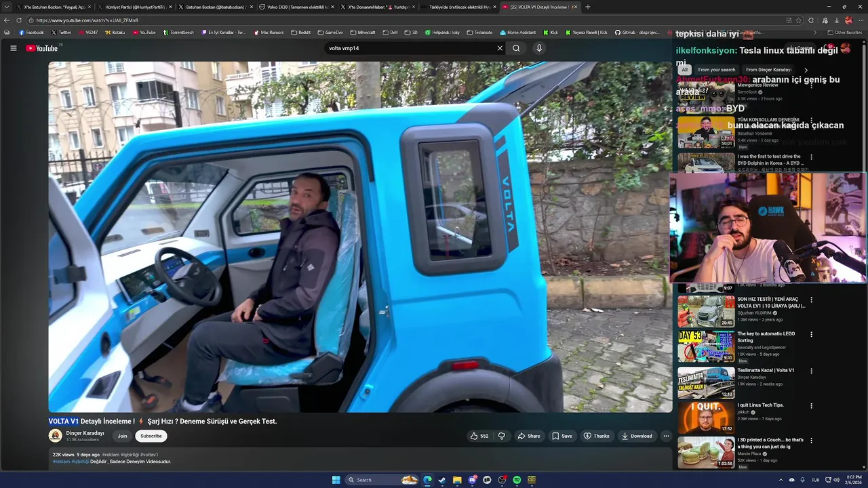This screenshot has width=868, height=488.
Task: Select the From your search chip
Action: click(716, 70)
